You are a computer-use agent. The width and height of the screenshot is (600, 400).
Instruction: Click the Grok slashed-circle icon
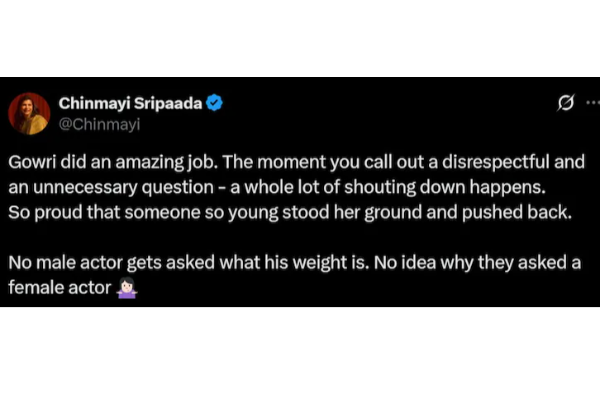pyautogui.click(x=564, y=103)
